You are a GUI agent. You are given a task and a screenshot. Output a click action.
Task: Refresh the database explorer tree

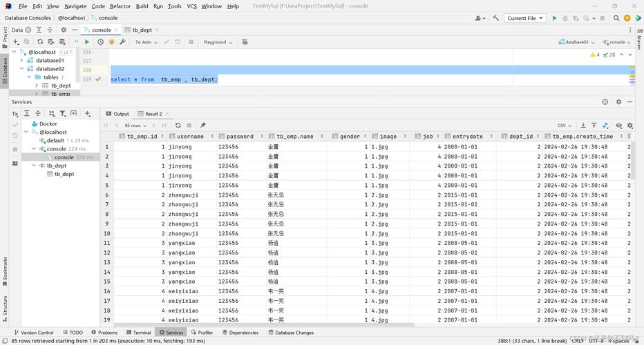40,42
